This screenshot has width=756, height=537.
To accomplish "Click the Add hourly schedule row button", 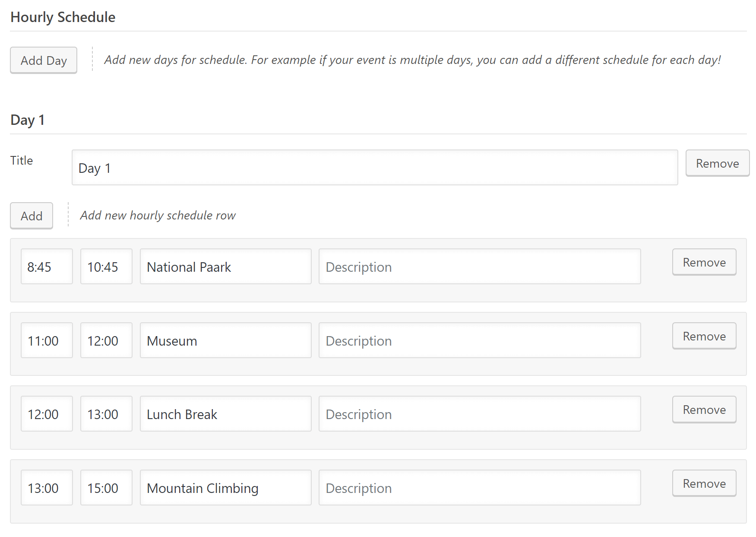I will [32, 216].
